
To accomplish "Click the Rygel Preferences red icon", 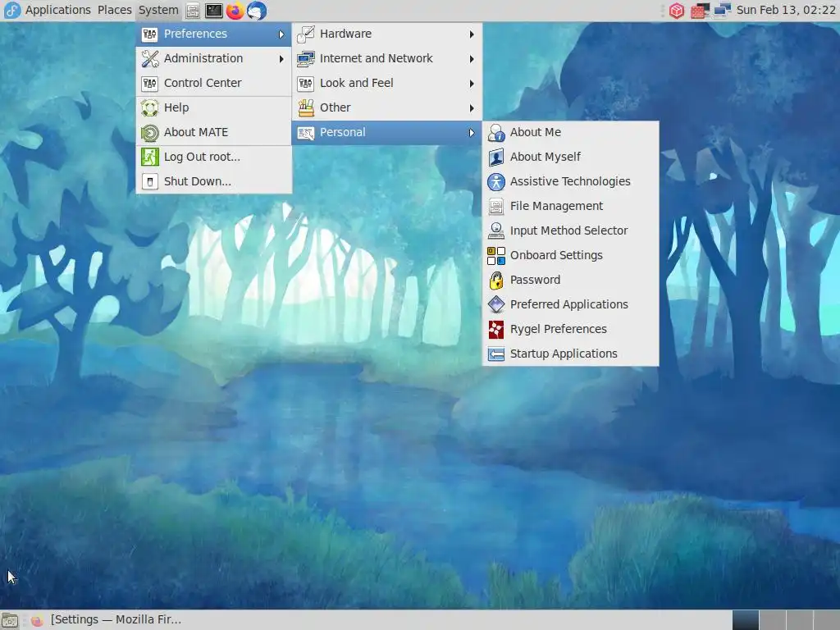I will click(x=496, y=330).
